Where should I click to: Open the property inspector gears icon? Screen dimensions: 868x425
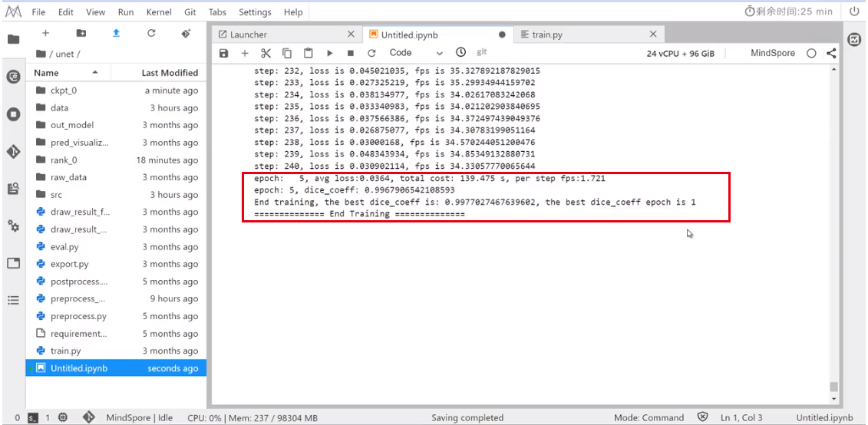pos(13,226)
